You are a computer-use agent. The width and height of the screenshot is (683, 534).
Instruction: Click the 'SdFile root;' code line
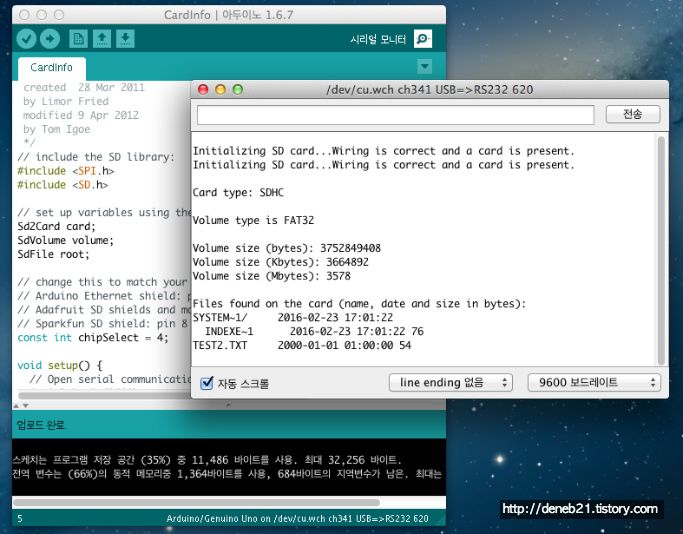(x=53, y=254)
